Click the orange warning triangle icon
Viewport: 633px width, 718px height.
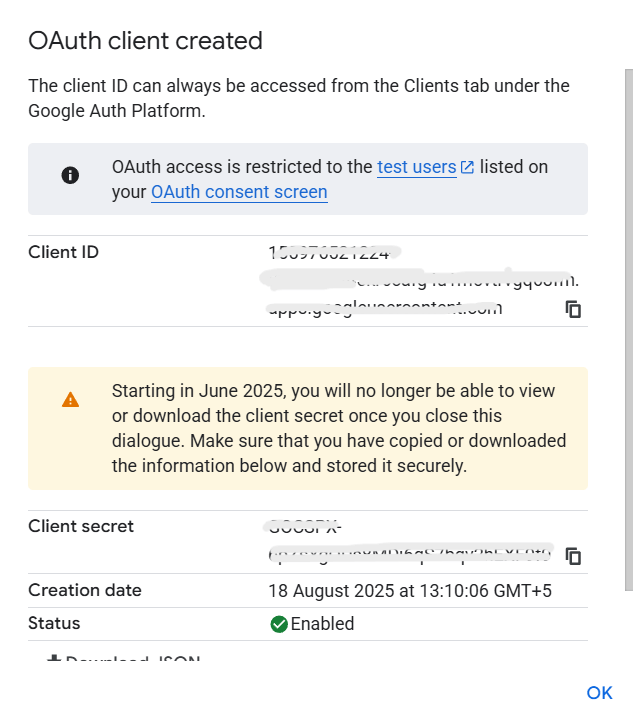point(70,399)
